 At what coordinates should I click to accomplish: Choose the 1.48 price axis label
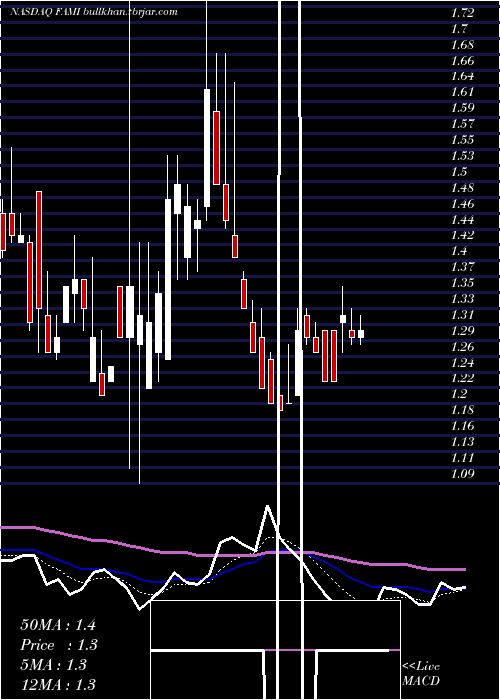click(x=462, y=188)
